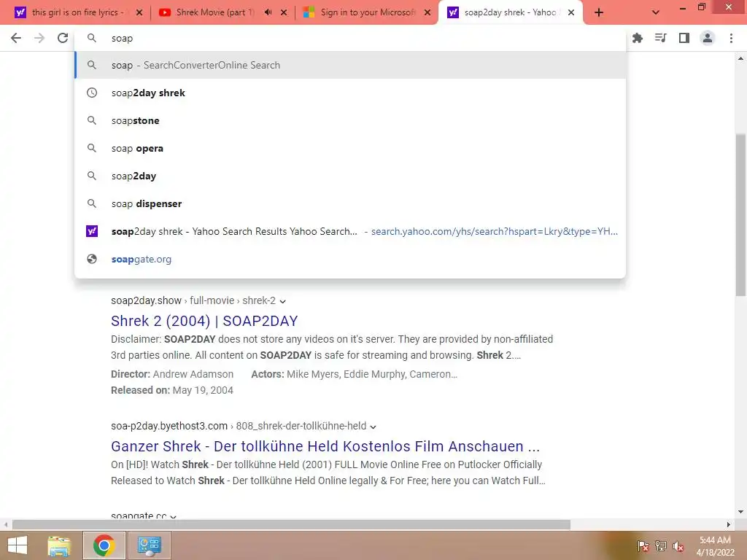
Task: Close the soap2day shrek Yahoo tab
Action: (x=571, y=12)
